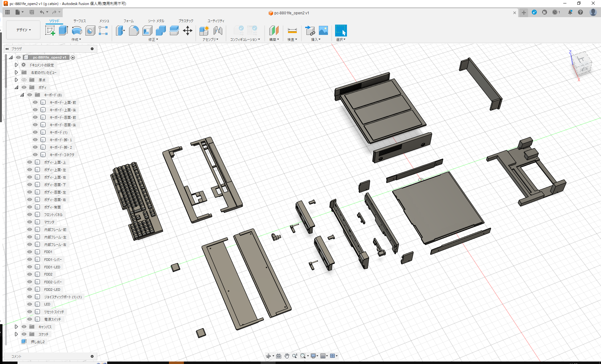This screenshot has width=601, height=364.
Task: Select the Create Sketch tool
Action: [x=50, y=30]
